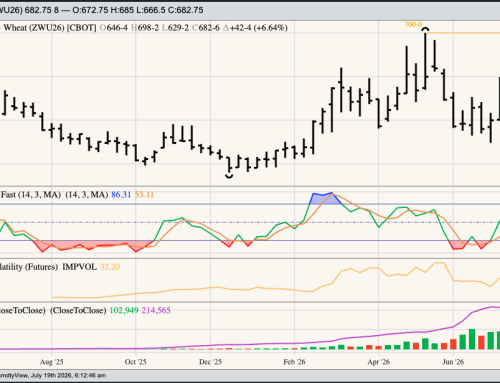Click the Apr '26 date axis label
500x383 pixels.
point(379,362)
